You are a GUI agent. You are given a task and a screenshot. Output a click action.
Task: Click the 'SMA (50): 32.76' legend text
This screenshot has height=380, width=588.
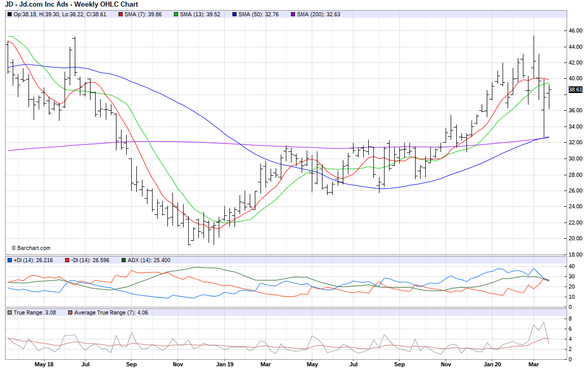click(x=259, y=14)
